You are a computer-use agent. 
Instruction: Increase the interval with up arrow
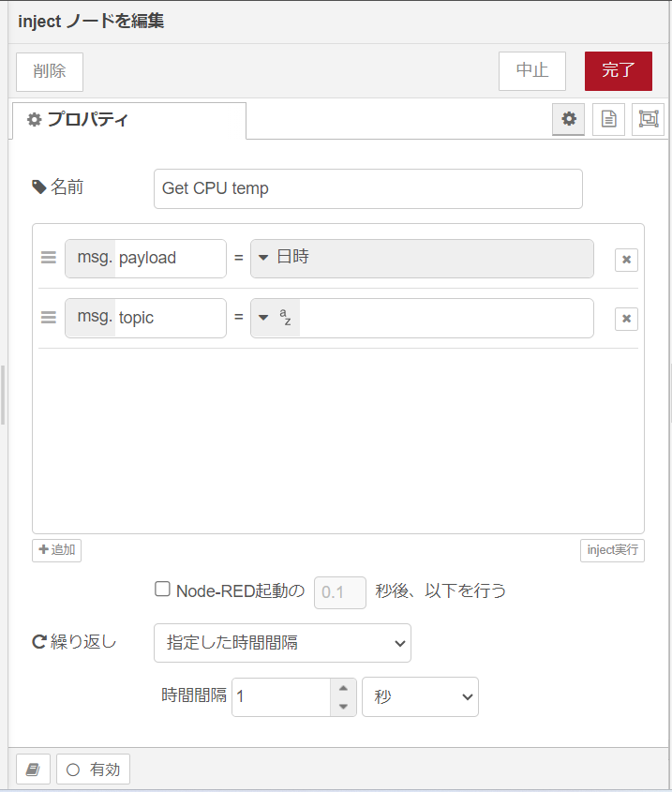tap(344, 688)
